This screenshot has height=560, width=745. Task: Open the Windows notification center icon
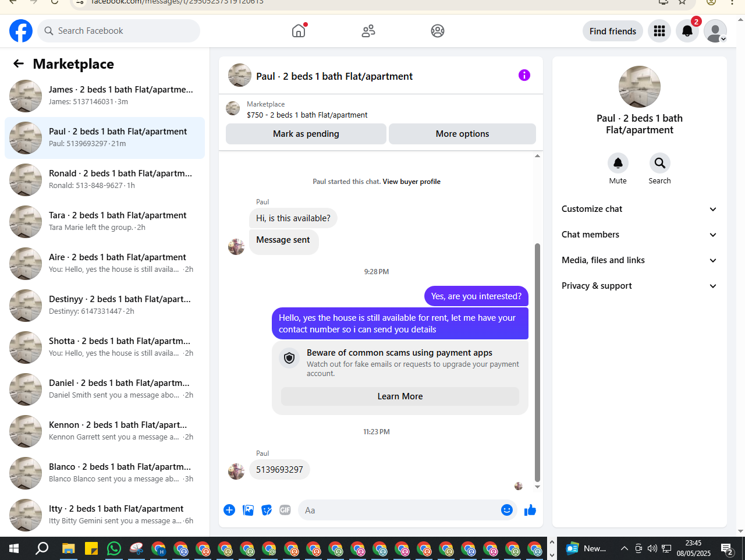(x=727, y=548)
